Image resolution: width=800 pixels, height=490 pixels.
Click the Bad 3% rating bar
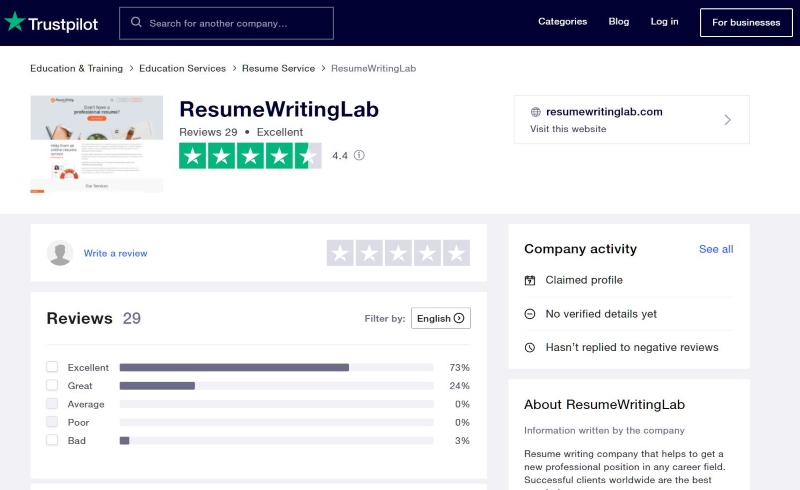tap(277, 440)
